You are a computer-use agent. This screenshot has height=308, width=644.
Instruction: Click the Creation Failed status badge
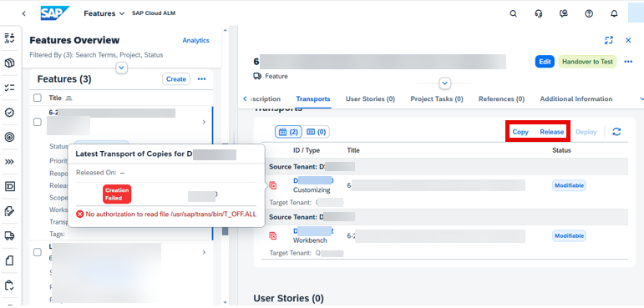(117, 194)
